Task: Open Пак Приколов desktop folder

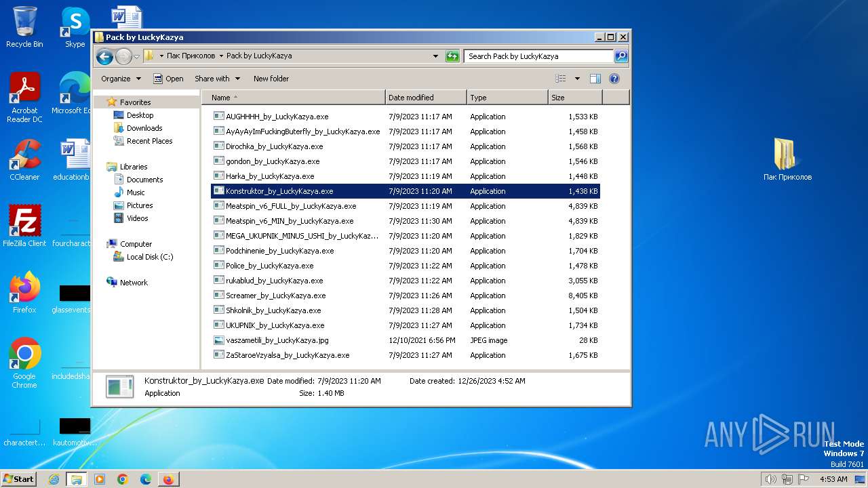Action: pos(787,160)
